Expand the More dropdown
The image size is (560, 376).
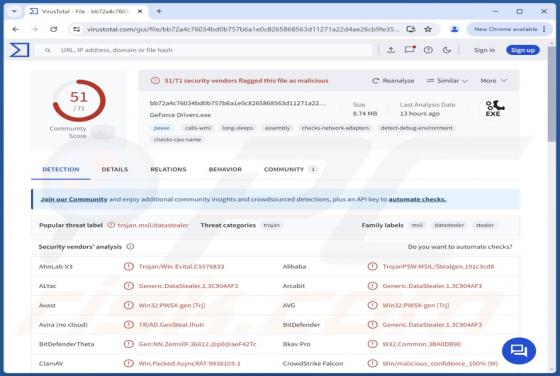point(494,81)
